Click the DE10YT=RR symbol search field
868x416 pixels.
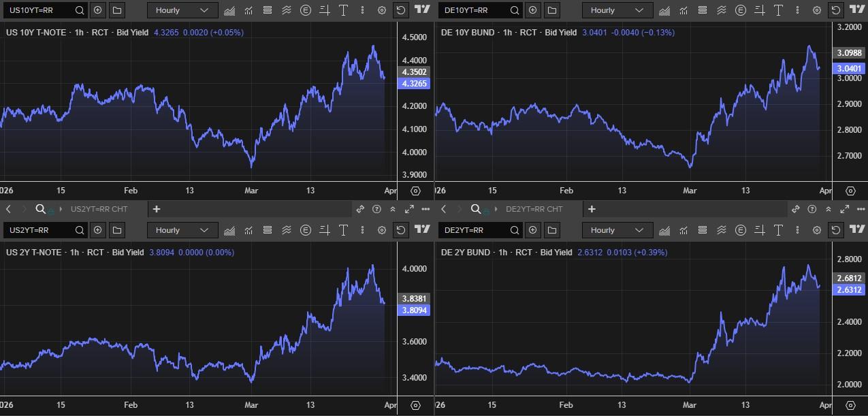tap(473, 10)
